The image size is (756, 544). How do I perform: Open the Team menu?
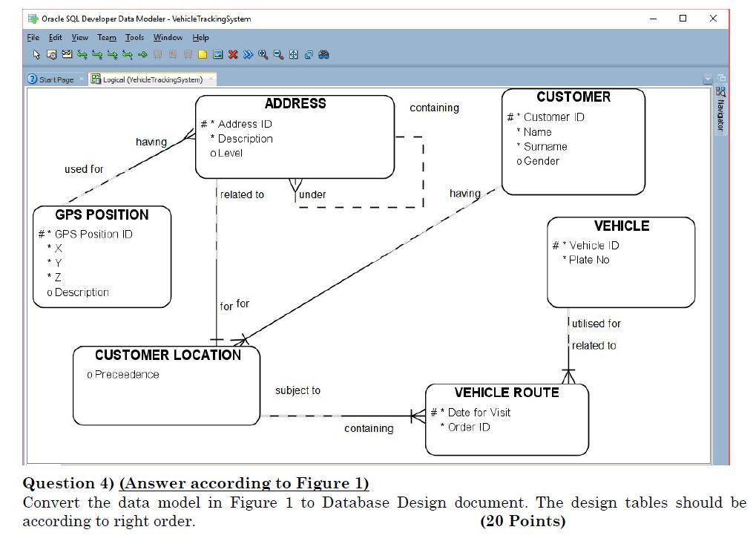tap(107, 37)
